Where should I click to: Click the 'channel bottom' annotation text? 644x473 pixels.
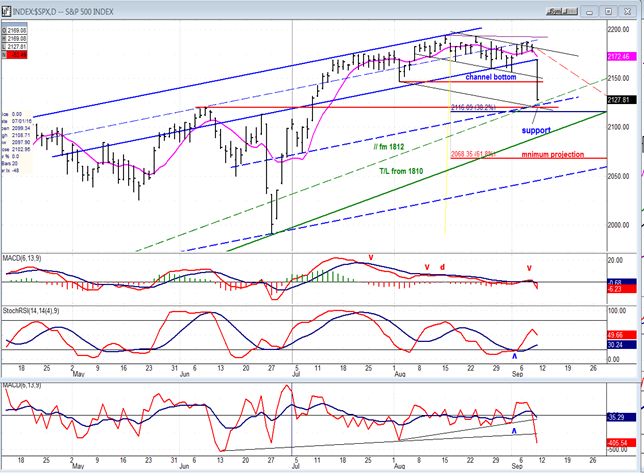point(490,77)
